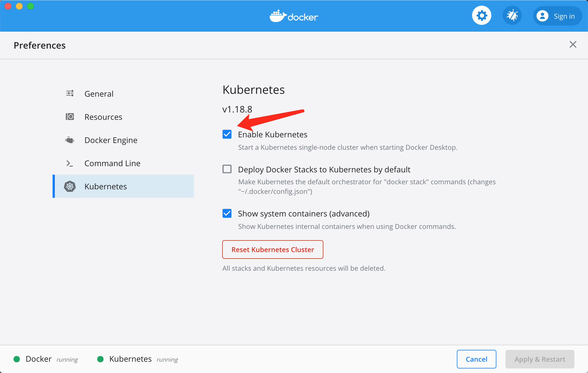Image resolution: width=588 pixels, height=373 pixels.
Task: Click the Cancel button
Action: click(x=476, y=359)
